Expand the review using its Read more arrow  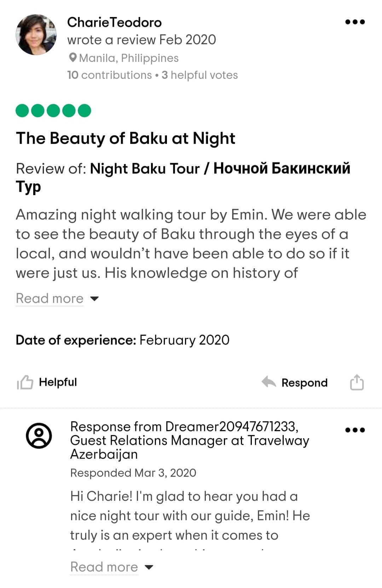point(94,299)
